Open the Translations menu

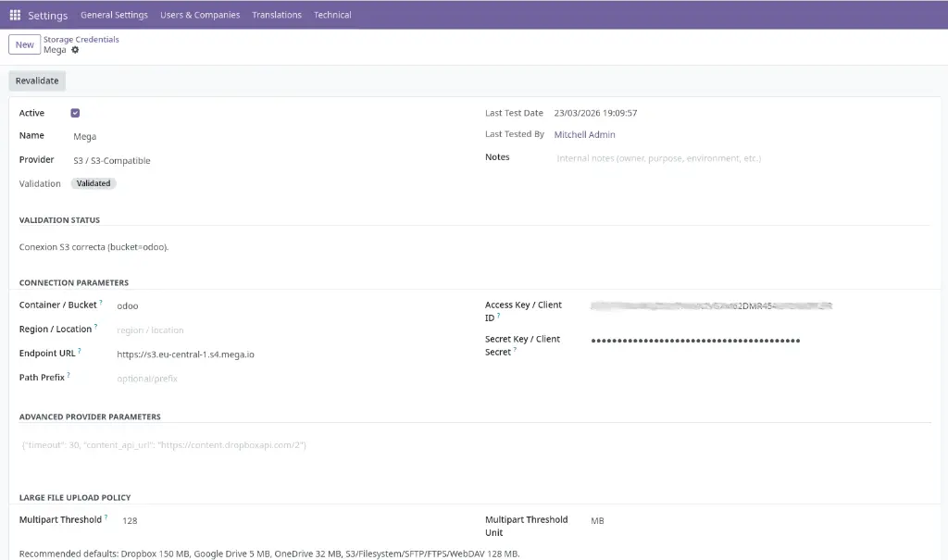click(276, 15)
